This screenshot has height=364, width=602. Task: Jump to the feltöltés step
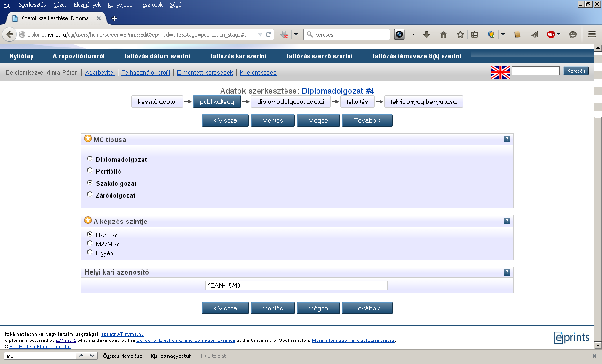coord(357,102)
